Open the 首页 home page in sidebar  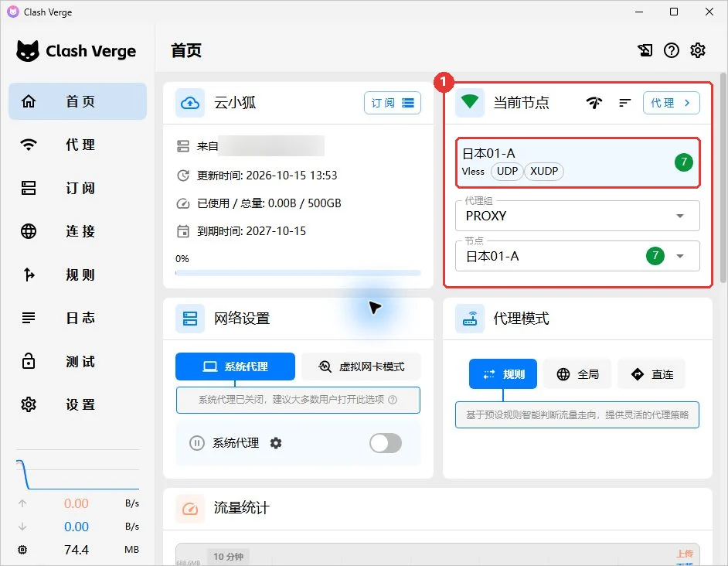77,101
